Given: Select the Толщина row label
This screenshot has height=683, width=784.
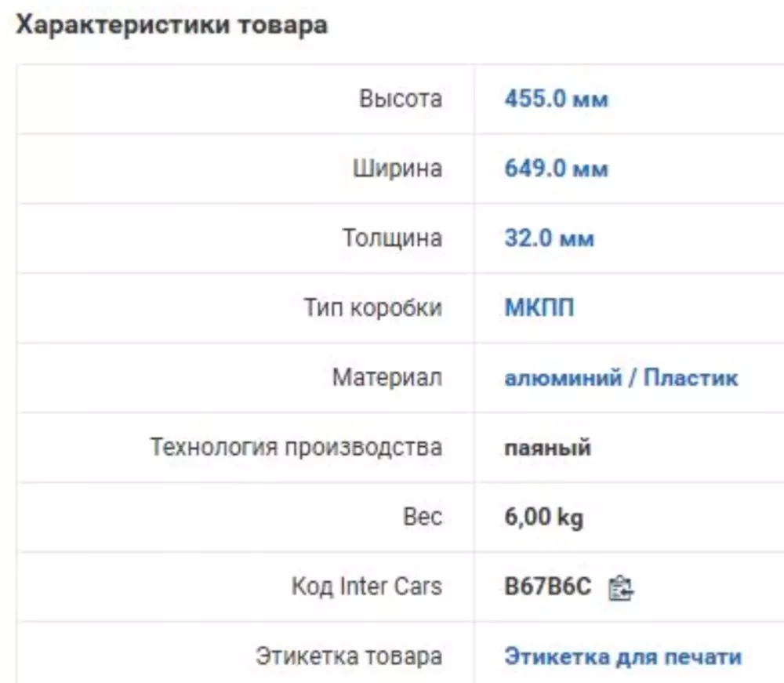Looking at the screenshot, I should [392, 238].
